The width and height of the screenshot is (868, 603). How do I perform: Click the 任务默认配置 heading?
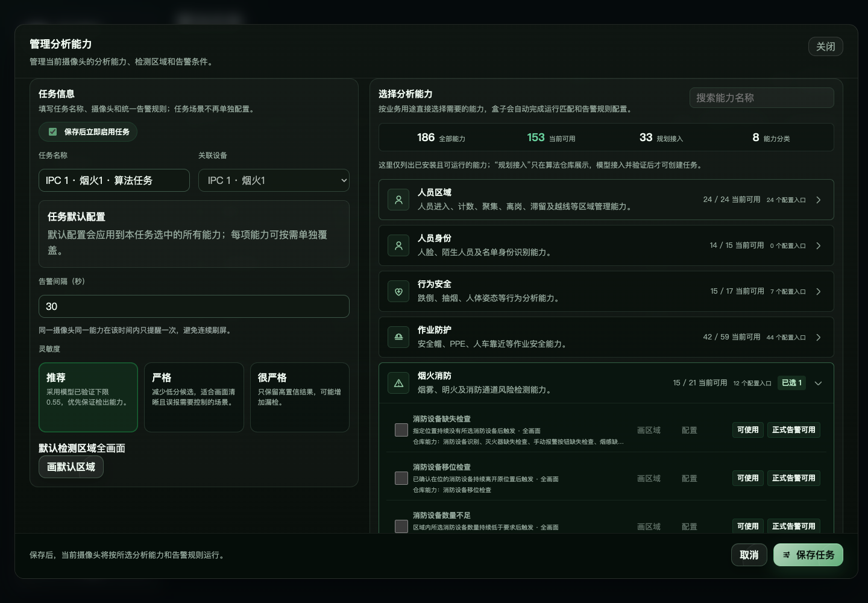coord(77,216)
